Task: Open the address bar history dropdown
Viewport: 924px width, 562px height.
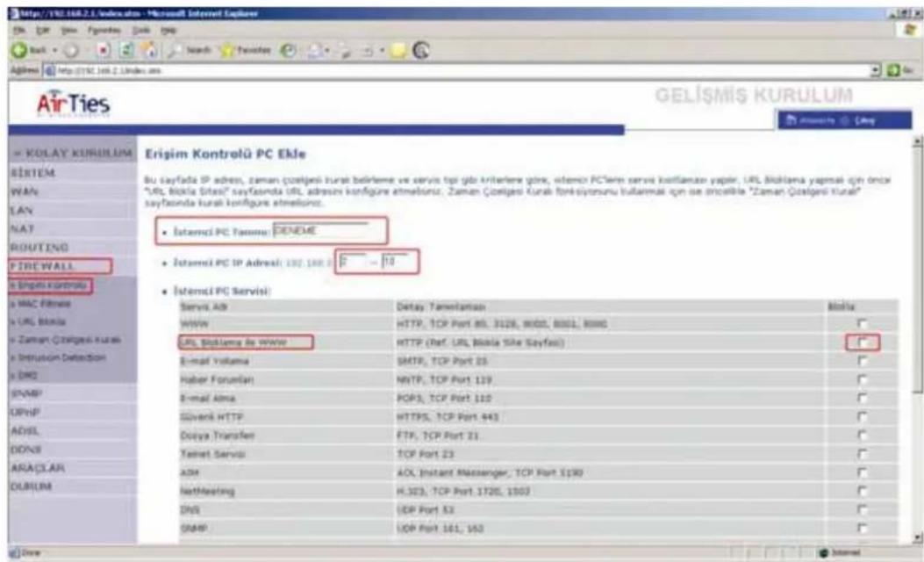Action: [877, 71]
